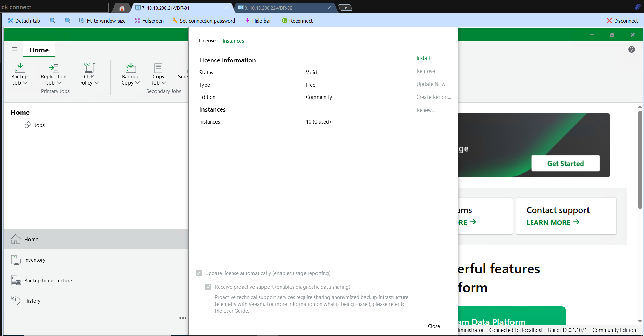Expand the Copy Job dropdown arrow

click(x=164, y=83)
